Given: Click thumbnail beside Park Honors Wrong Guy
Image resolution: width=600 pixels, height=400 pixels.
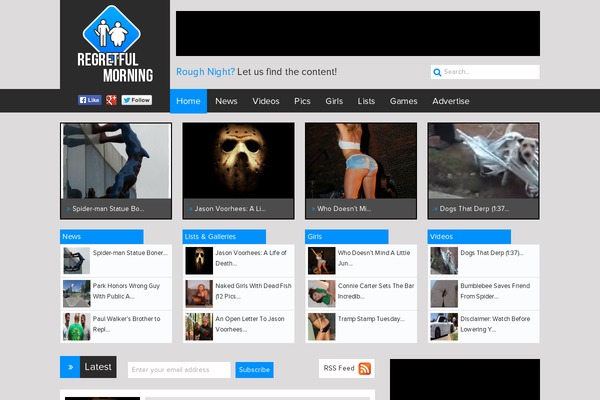Looking at the screenshot, I should (x=77, y=294).
